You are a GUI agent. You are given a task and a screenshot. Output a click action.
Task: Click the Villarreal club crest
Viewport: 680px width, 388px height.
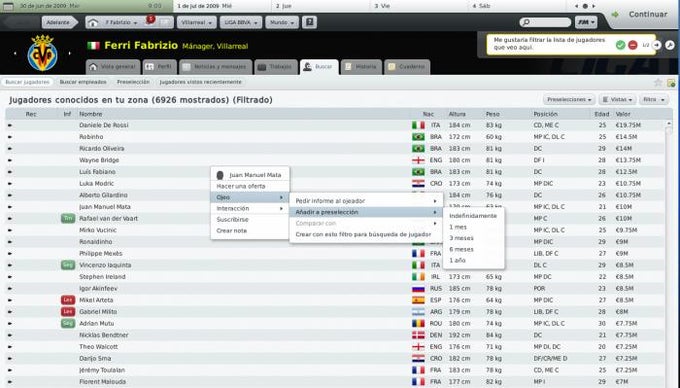click(x=42, y=53)
